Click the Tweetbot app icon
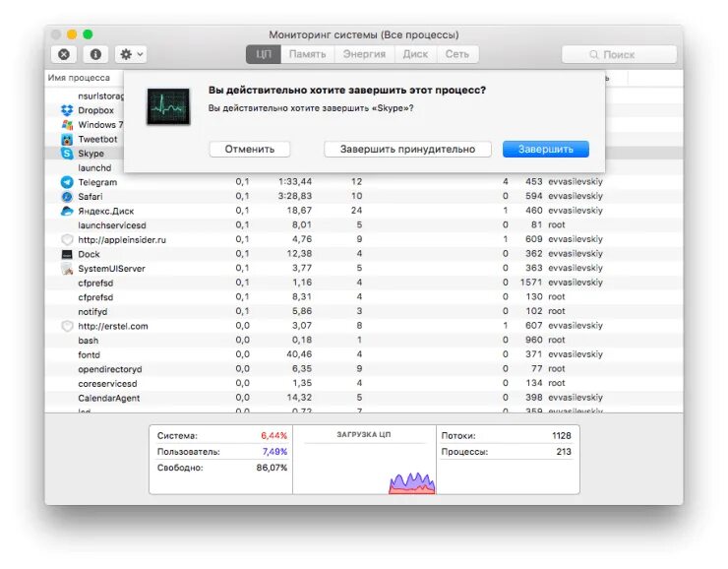728x569 pixels. 67,140
